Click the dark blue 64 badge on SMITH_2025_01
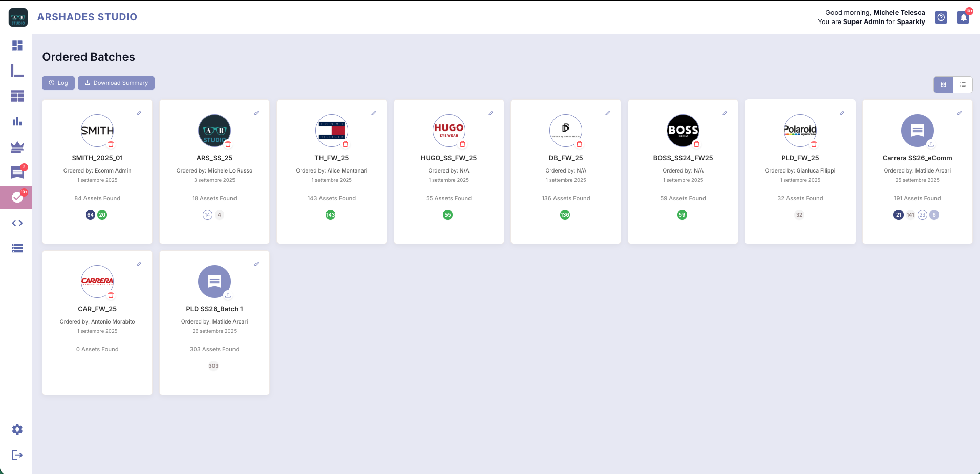 (x=90, y=215)
